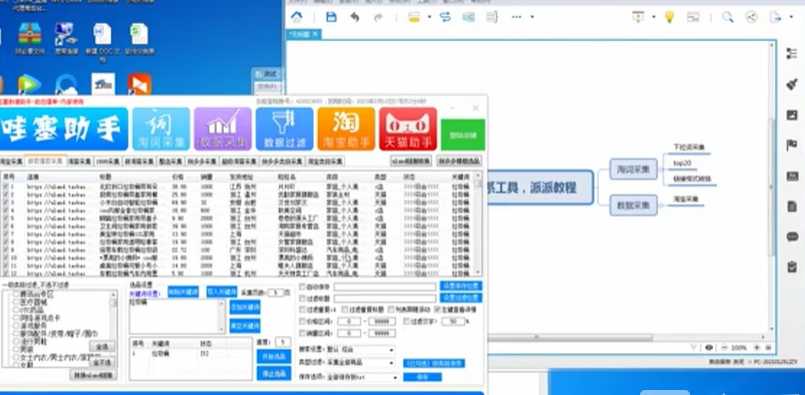Click the Undo arrow in mind map toolbar

click(x=355, y=17)
